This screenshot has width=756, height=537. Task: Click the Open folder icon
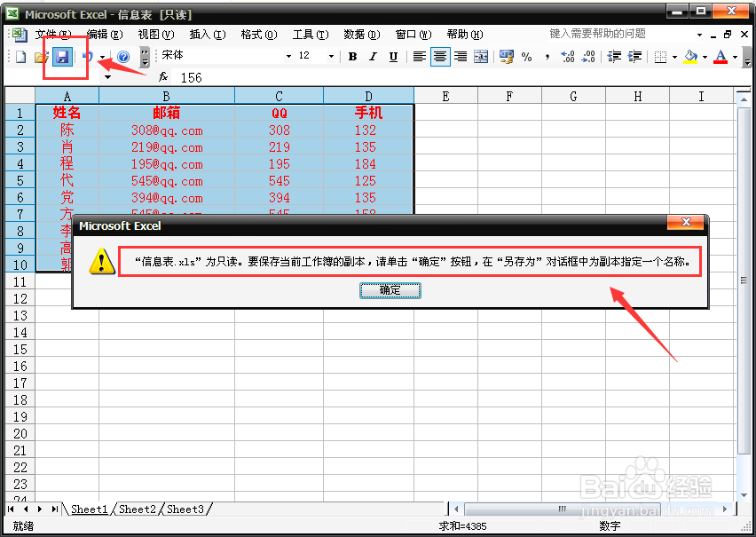pos(42,57)
